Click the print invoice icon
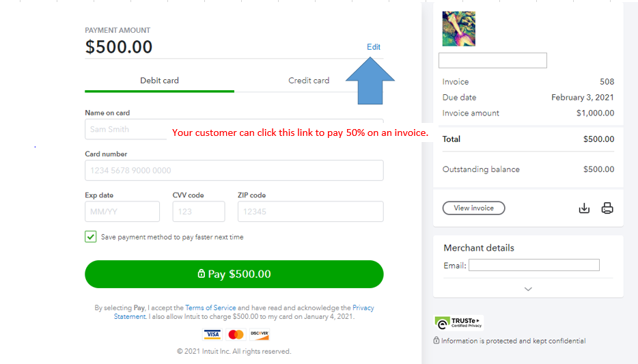This screenshot has width=638, height=364. (607, 208)
